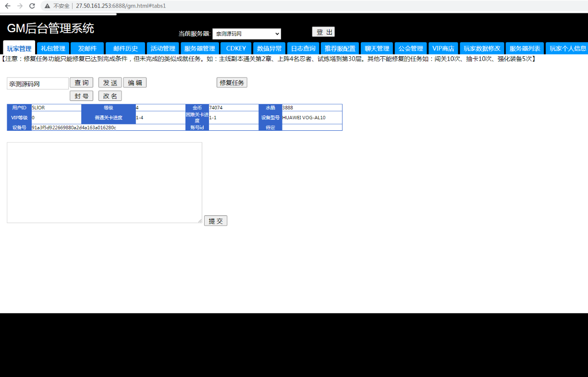The width and height of the screenshot is (588, 377).
Task: Switch to the 礼包管理 tab
Action: [x=53, y=49]
